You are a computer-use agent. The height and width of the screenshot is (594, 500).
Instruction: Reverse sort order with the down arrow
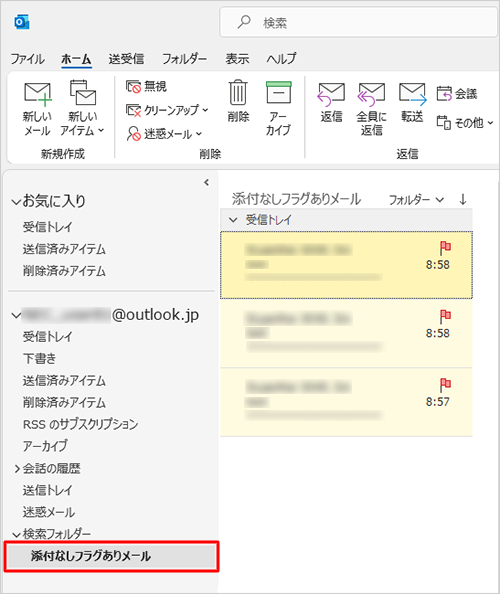[462, 199]
